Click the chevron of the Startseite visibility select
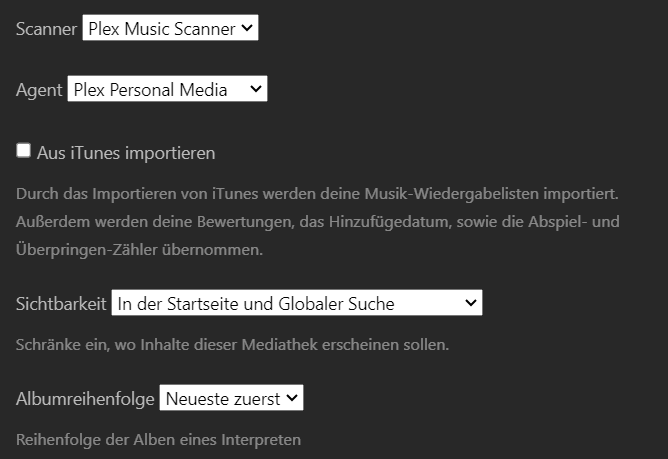This screenshot has width=668, height=459. tap(471, 303)
